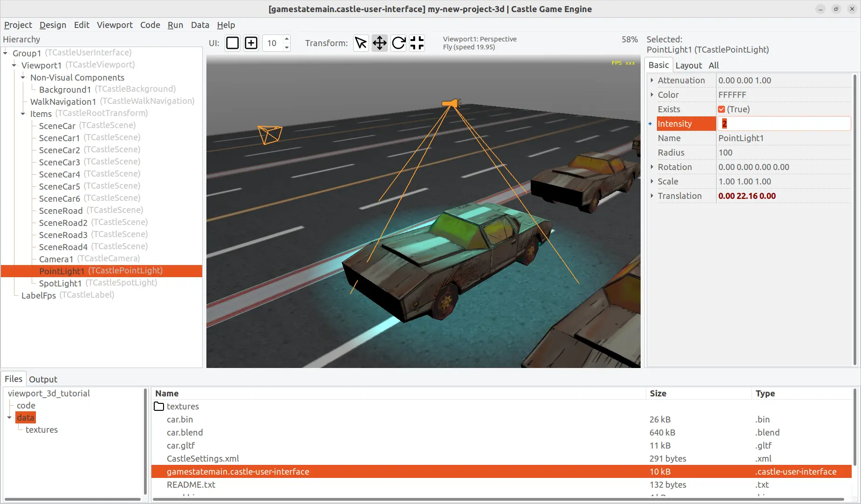Viewport: 861px width, 504px height.
Task: Click the camera gizmo in viewport
Action: [x=270, y=134]
